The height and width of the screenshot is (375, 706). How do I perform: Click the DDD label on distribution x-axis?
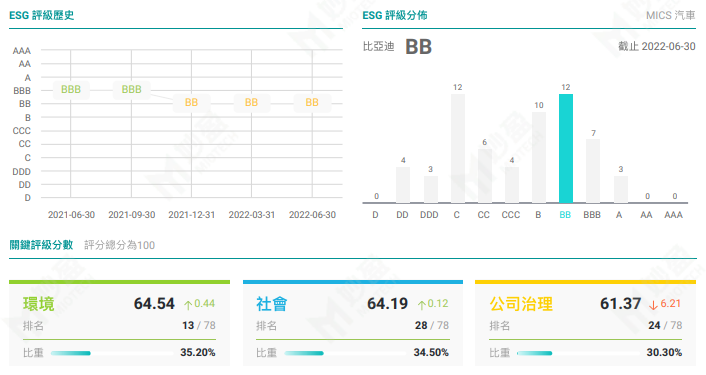(x=429, y=215)
